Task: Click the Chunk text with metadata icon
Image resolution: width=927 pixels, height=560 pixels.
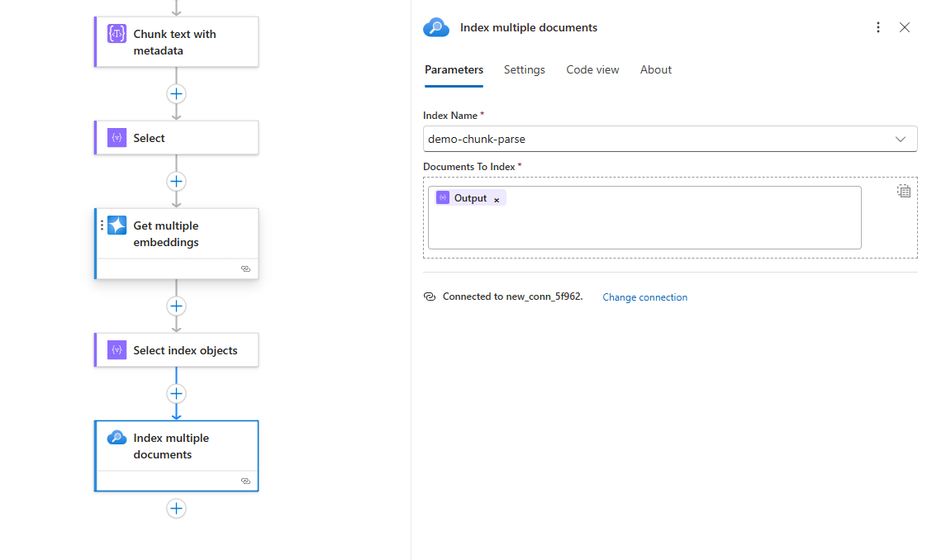Action: [x=116, y=34]
